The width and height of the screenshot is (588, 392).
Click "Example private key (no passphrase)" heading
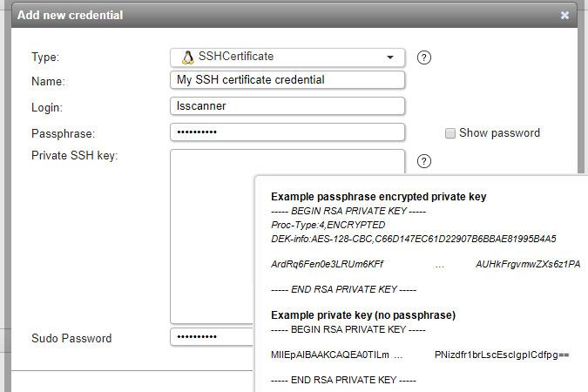click(363, 314)
